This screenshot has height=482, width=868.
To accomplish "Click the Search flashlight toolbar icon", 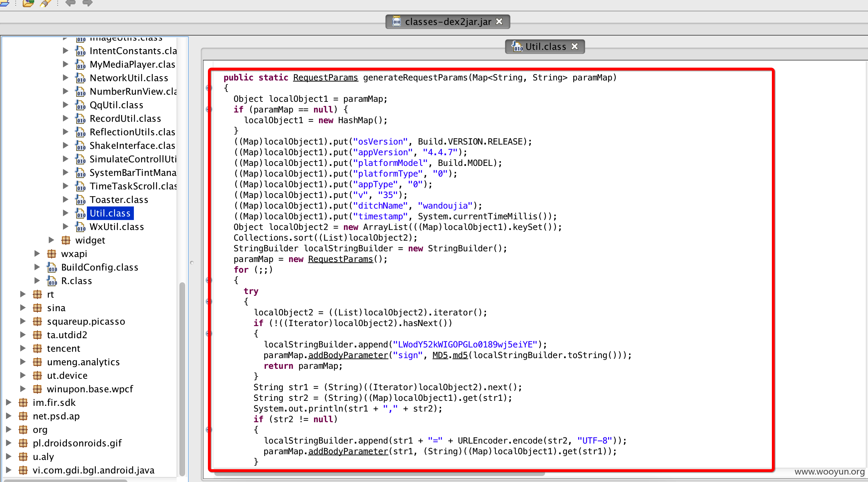I will 46,4.
